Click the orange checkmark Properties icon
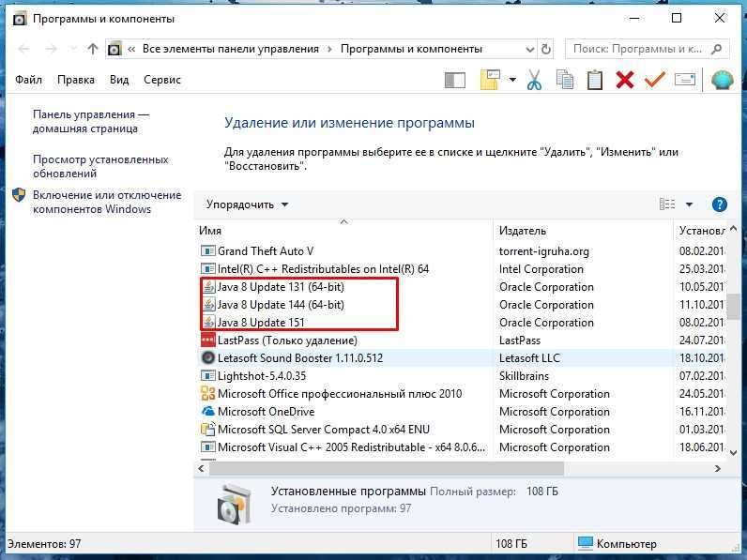 (655, 79)
